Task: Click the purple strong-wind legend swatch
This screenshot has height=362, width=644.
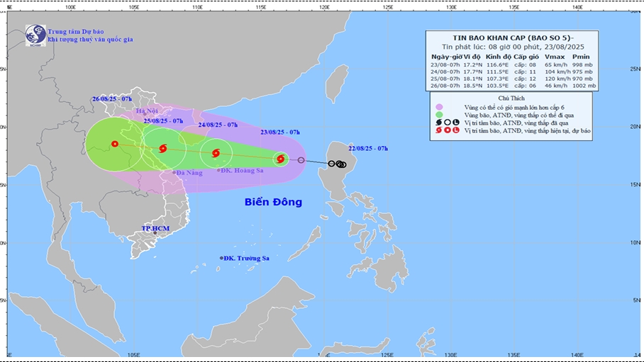Action: [438, 106]
